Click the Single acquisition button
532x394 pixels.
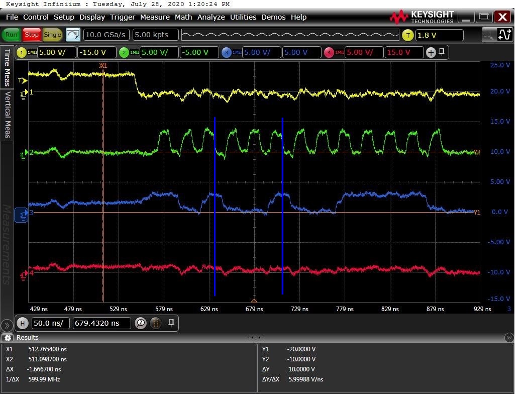click(52, 35)
